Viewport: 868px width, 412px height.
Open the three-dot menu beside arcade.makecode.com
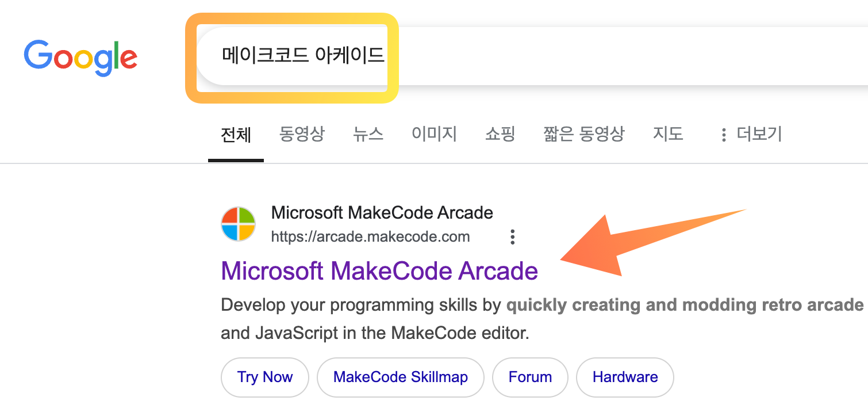pyautogui.click(x=512, y=236)
